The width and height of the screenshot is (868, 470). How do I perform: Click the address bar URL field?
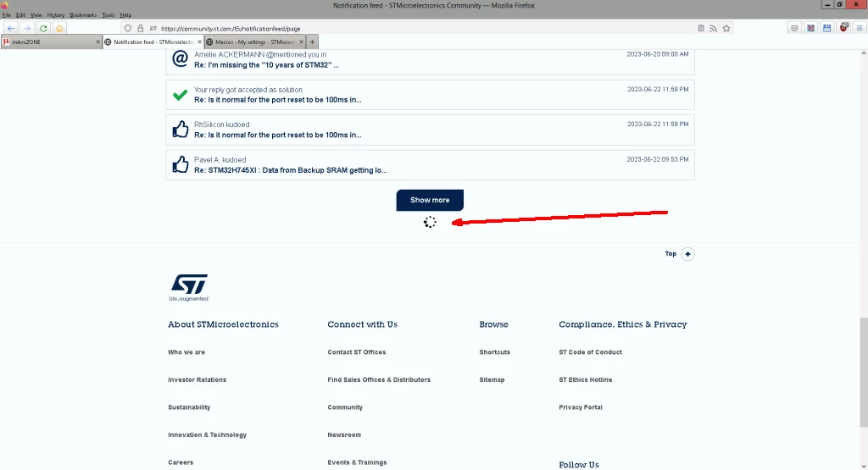point(426,28)
